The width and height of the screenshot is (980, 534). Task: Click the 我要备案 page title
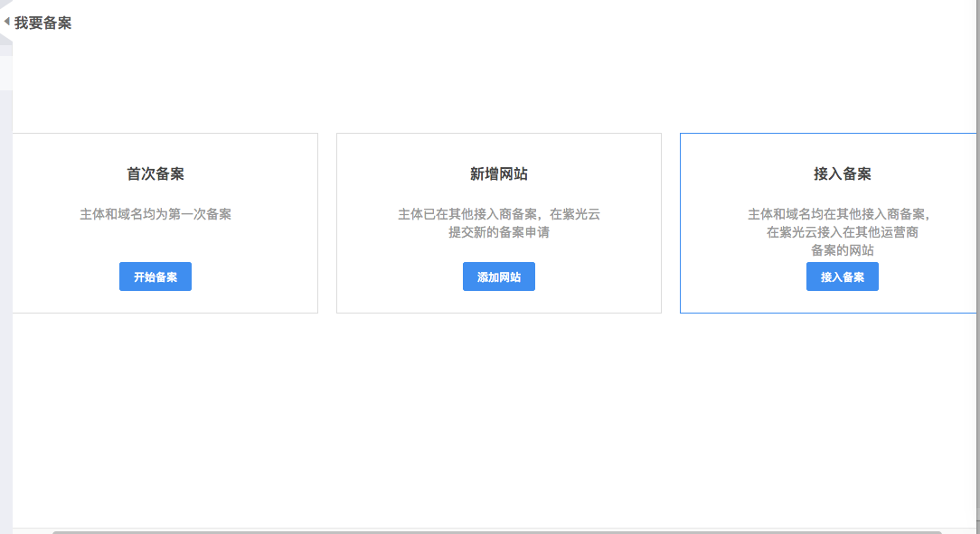pos(42,23)
